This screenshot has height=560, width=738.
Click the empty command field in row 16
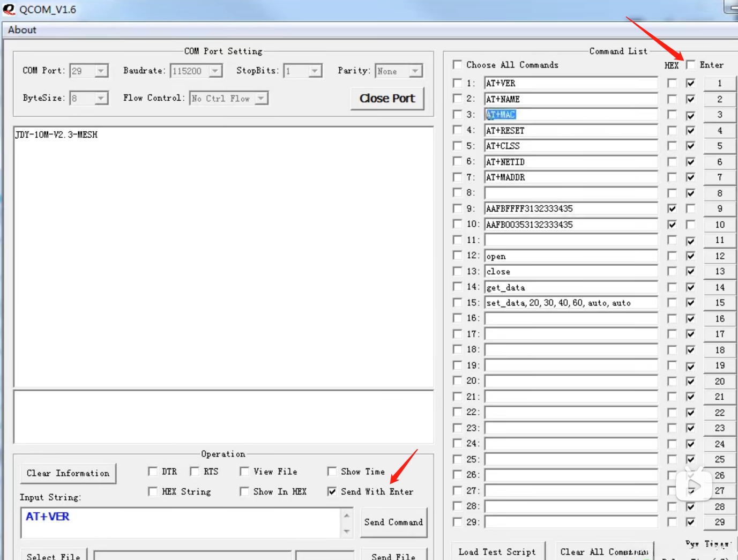click(571, 318)
